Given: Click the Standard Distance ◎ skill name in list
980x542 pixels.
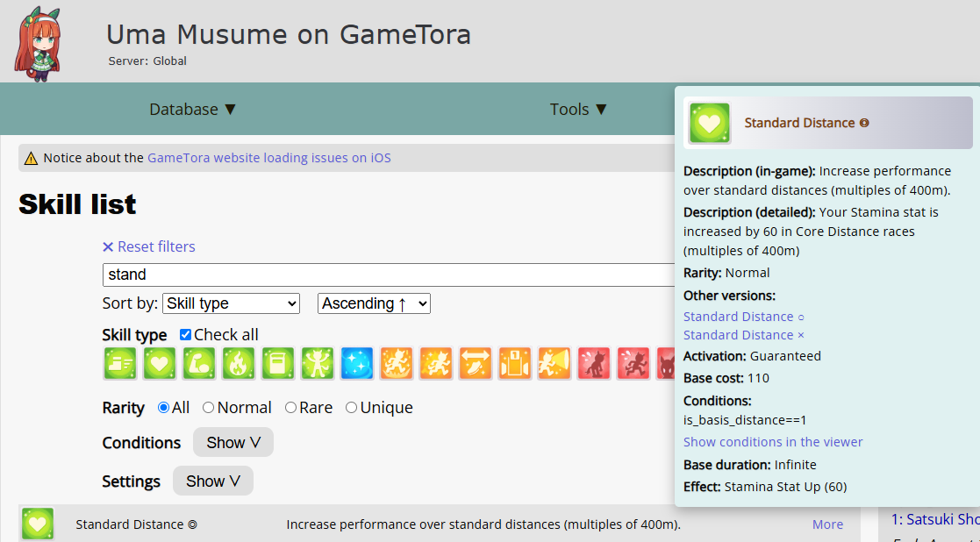Looking at the screenshot, I should tap(136, 524).
